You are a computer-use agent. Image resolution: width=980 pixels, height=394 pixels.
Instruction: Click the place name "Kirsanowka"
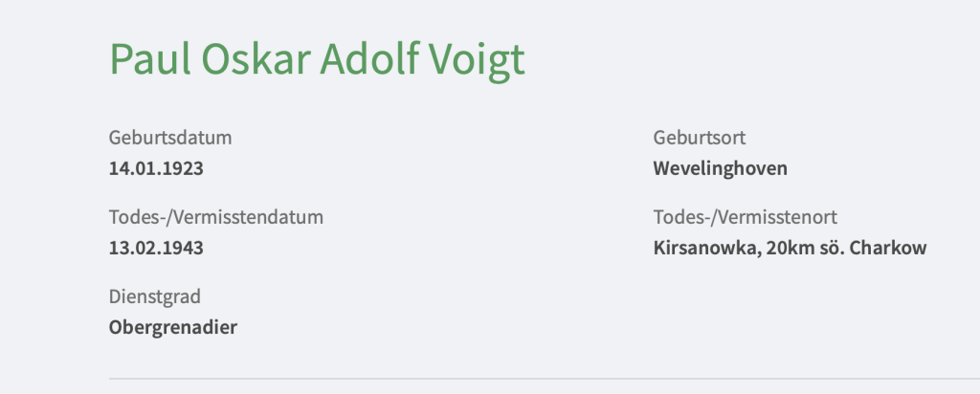click(x=699, y=249)
